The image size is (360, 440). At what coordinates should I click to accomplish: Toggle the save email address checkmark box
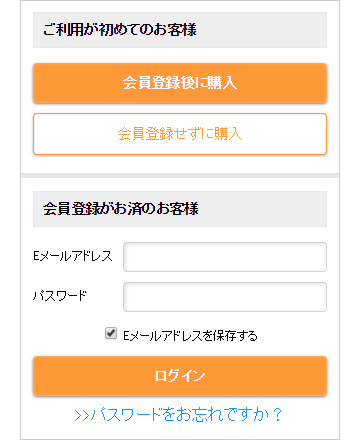[x=111, y=333]
